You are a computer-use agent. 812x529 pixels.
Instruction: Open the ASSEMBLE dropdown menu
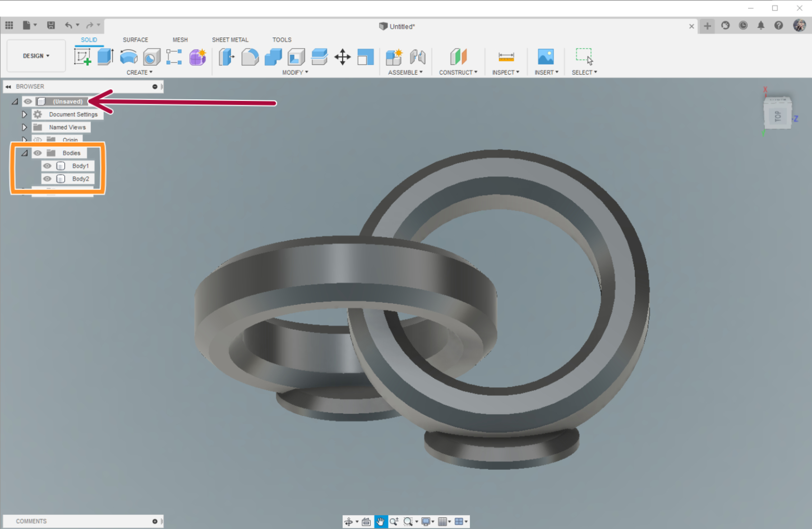(405, 72)
